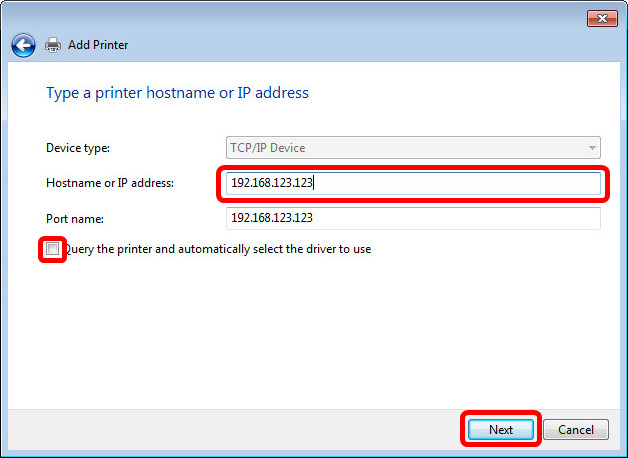628x458 pixels.
Task: Enable the Query the printer checkbox
Action: pyautogui.click(x=52, y=249)
